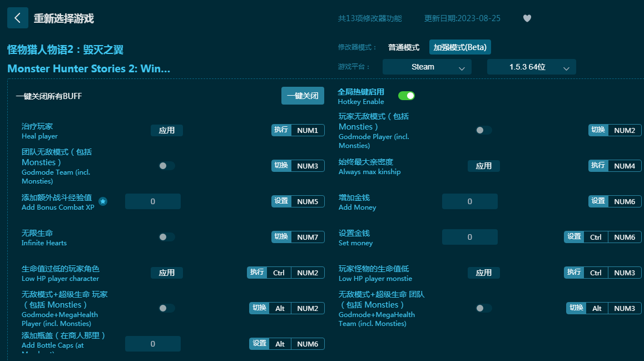The height and width of the screenshot is (361, 644).
Task: Click Ctrl key for Set money hotkey
Action: [x=596, y=237]
